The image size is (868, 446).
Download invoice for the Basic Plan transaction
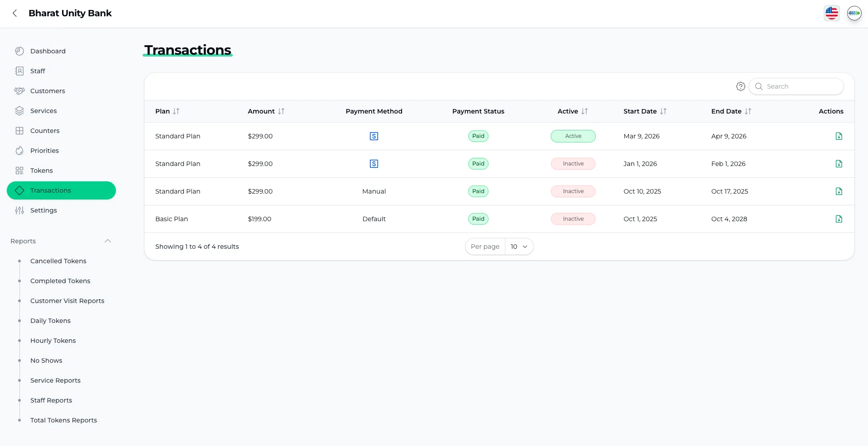839,219
